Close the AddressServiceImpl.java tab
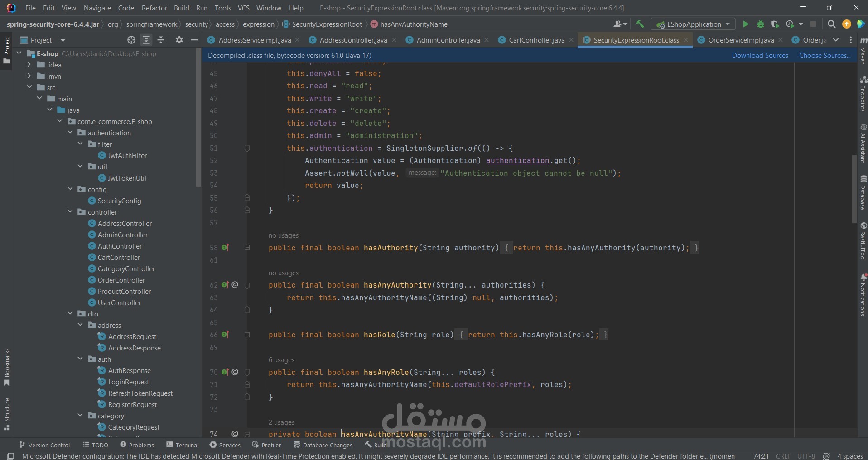Image resolution: width=868 pixels, height=460 pixels. (297, 40)
